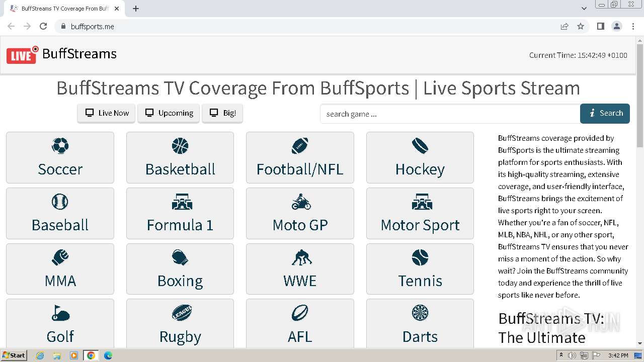This screenshot has height=362, width=644.
Task: Click the Search button
Action: 605,114
